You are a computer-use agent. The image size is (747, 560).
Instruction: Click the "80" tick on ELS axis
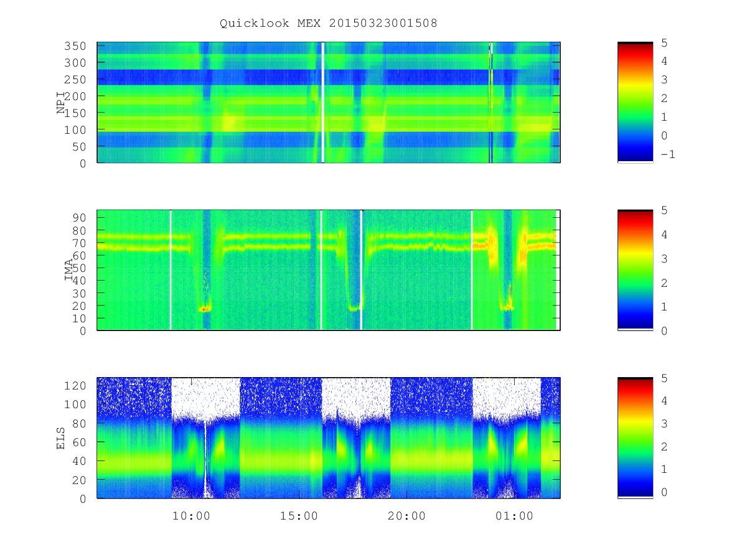click(x=80, y=424)
